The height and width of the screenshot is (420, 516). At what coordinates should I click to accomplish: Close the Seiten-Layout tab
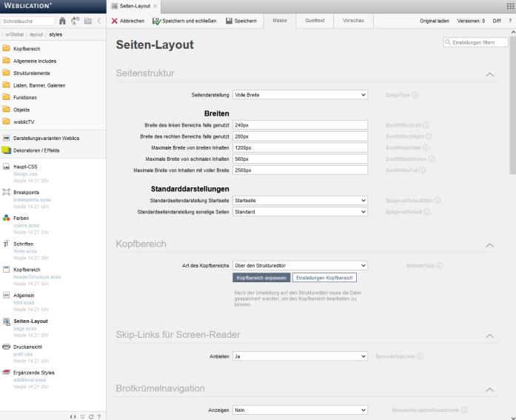(x=155, y=6)
